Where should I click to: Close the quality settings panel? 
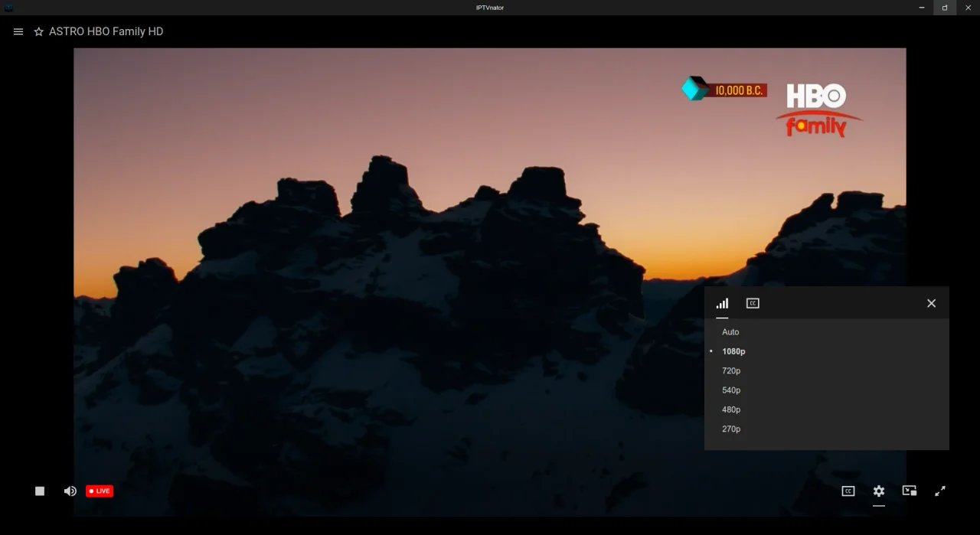[931, 303]
